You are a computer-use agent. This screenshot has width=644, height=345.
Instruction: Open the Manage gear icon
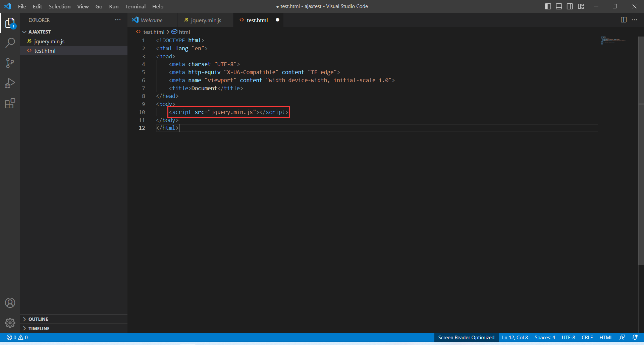click(x=10, y=323)
